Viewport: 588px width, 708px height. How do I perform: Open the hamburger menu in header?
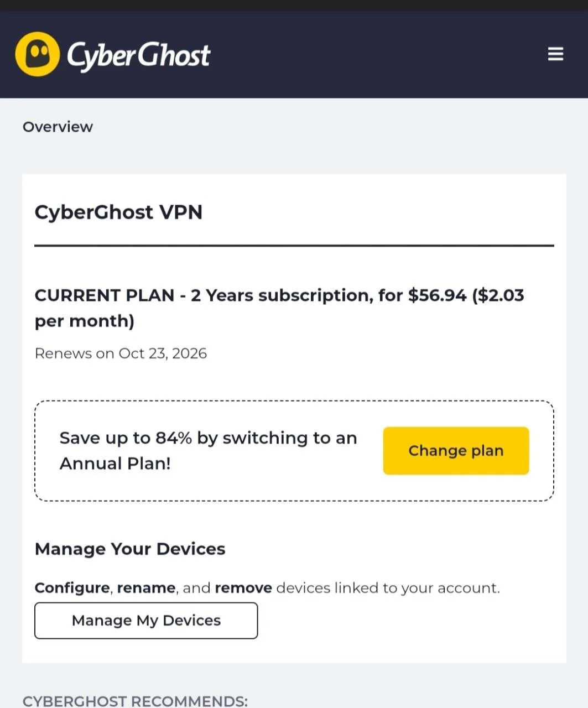(555, 54)
